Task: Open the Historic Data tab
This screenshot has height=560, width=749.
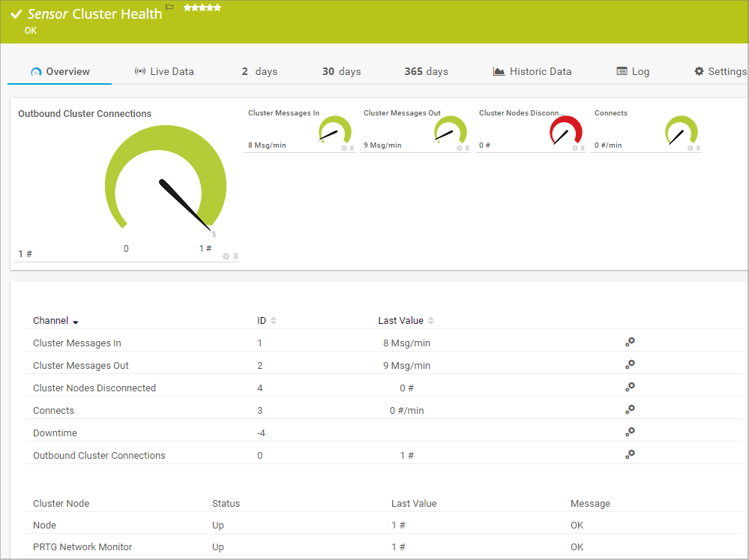Action: tap(532, 72)
